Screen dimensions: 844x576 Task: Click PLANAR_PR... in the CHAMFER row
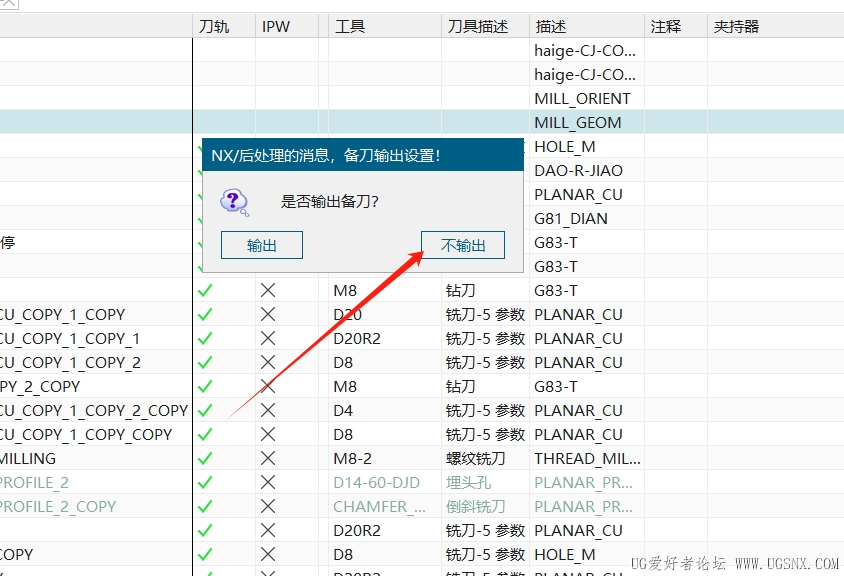[x=583, y=507]
